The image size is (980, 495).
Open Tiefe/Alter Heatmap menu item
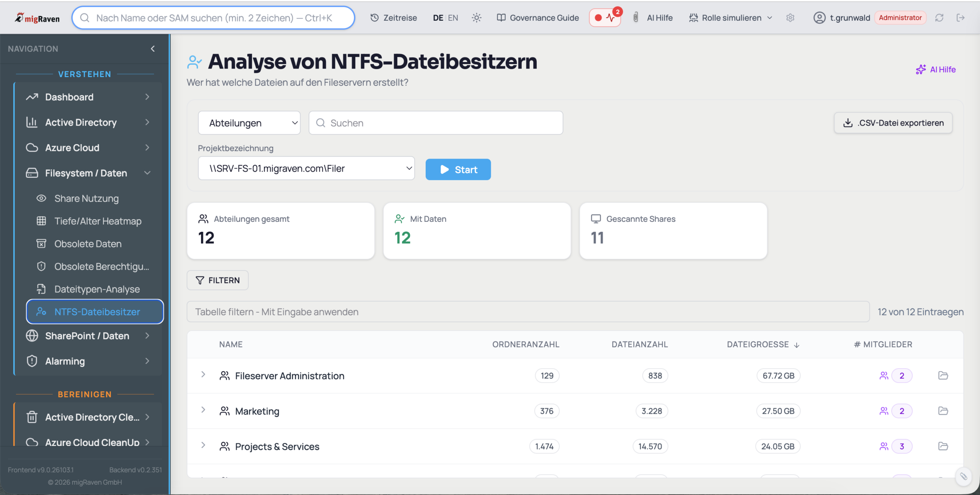(x=98, y=221)
